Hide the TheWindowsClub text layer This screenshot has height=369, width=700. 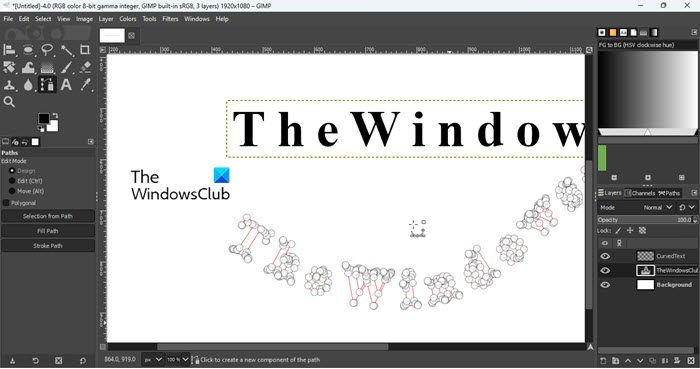pos(605,270)
